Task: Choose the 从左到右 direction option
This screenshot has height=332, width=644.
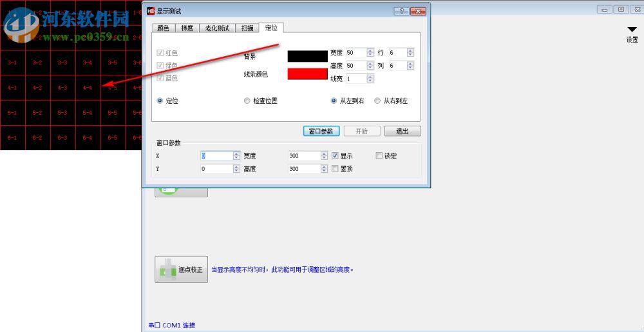Action: pos(334,101)
